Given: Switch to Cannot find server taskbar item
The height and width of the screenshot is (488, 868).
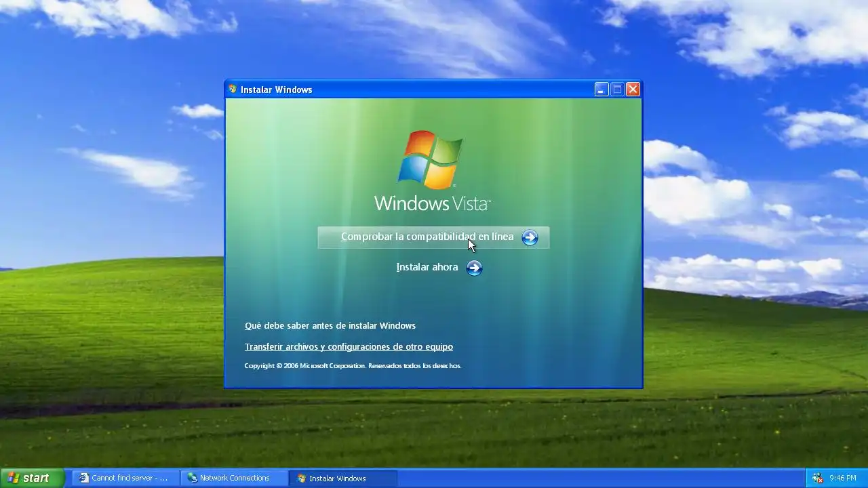Looking at the screenshot, I should [126, 478].
